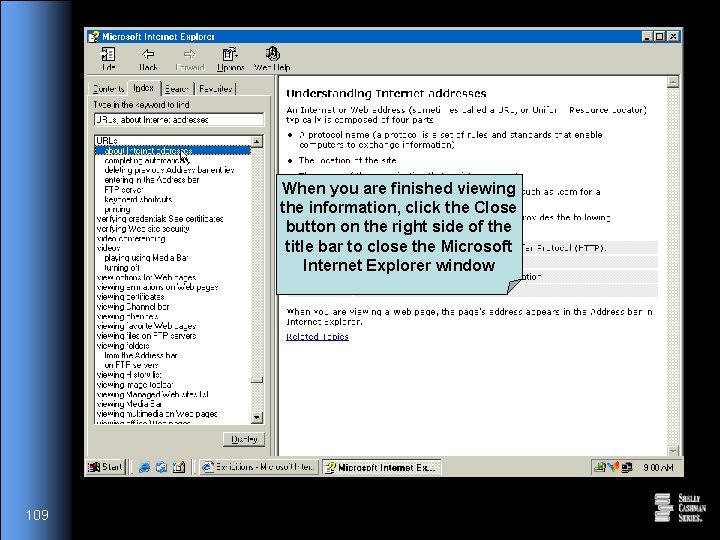
Task: Select 'viewing Managed Web sites list' entry
Action: pyautogui.click(x=153, y=394)
